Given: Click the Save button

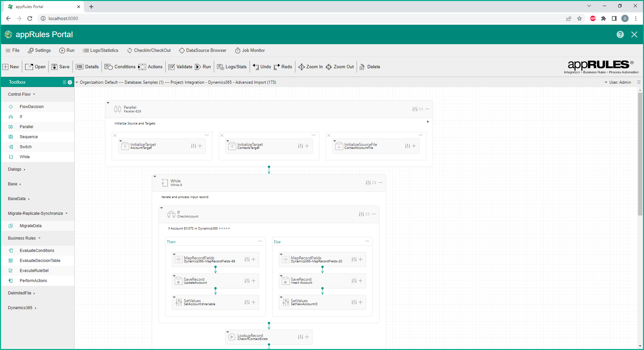Looking at the screenshot, I should 61,67.
